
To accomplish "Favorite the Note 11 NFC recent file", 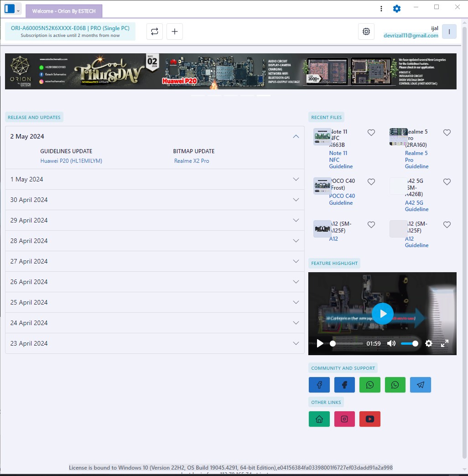I will pos(371,133).
